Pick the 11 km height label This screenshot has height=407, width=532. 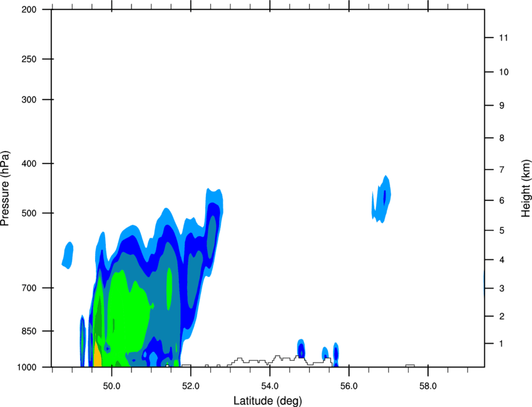(503, 38)
